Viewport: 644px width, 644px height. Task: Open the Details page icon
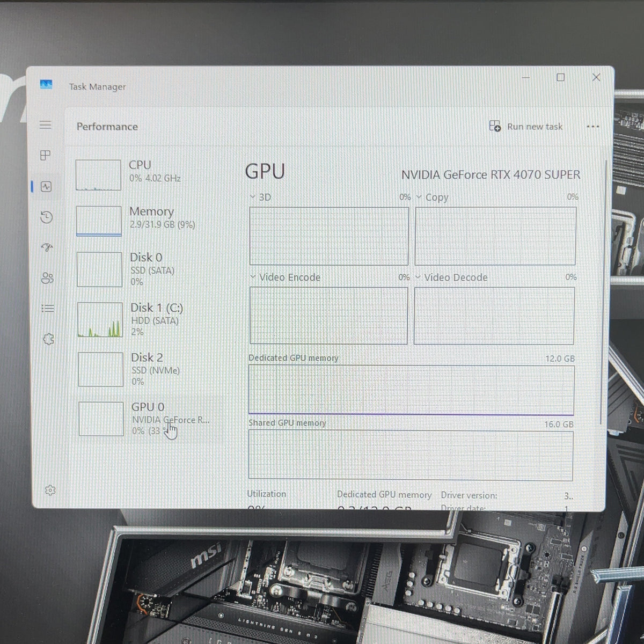click(x=48, y=309)
